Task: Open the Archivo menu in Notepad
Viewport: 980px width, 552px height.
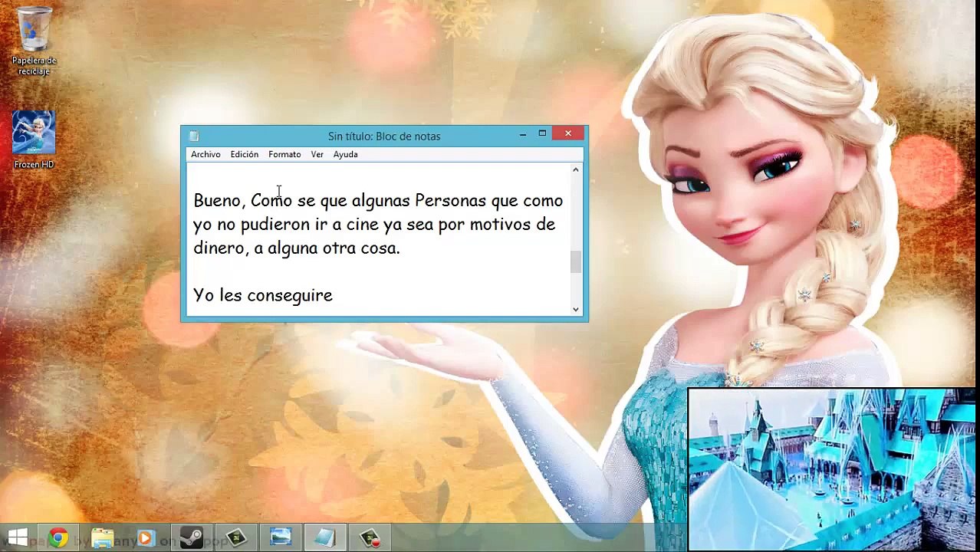Action: (x=206, y=154)
